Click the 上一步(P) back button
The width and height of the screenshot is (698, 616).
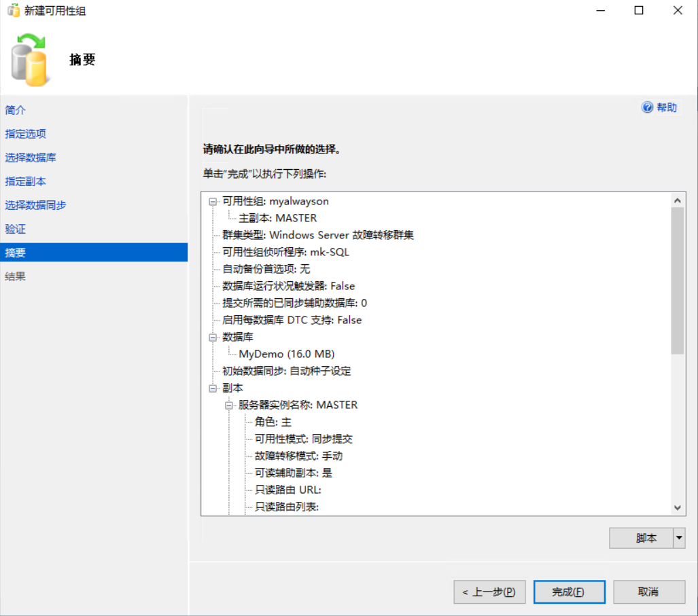tap(489, 592)
